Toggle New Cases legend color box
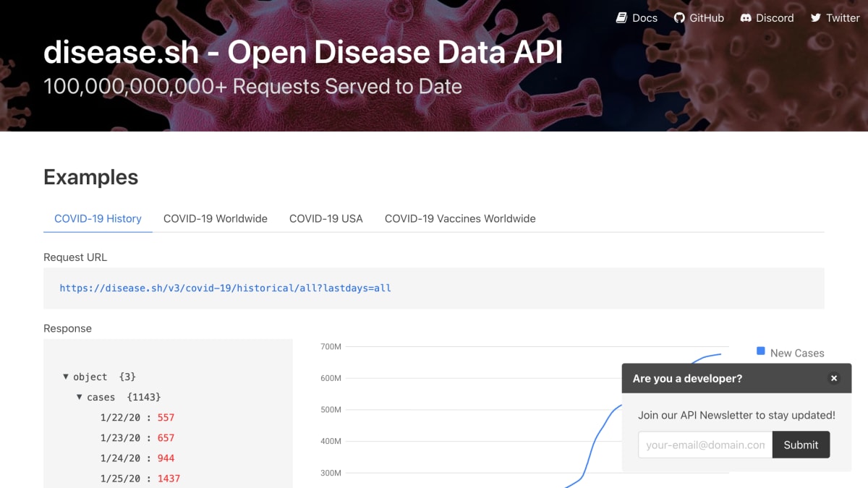 tap(761, 351)
